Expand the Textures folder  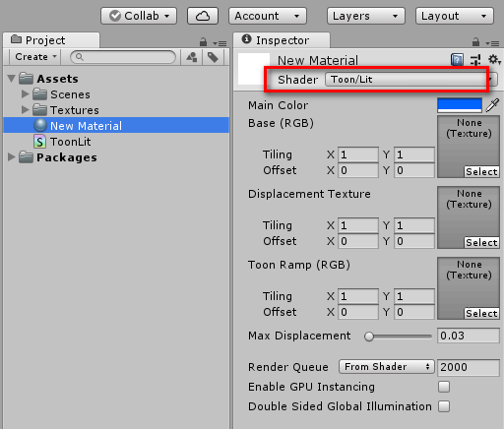pos(26,110)
